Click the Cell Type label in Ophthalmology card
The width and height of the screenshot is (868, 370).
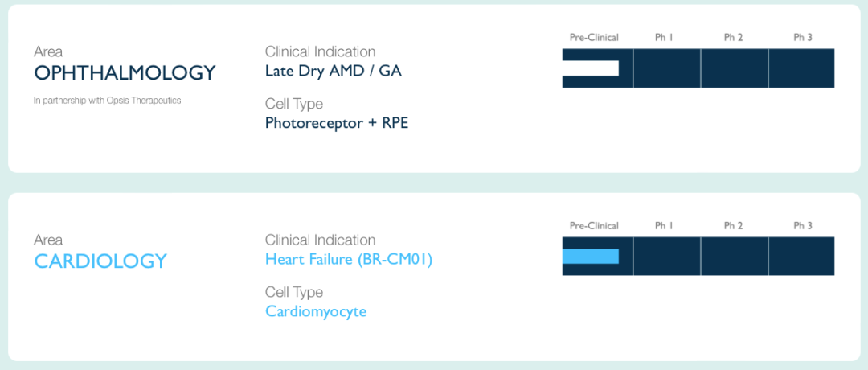tap(294, 104)
